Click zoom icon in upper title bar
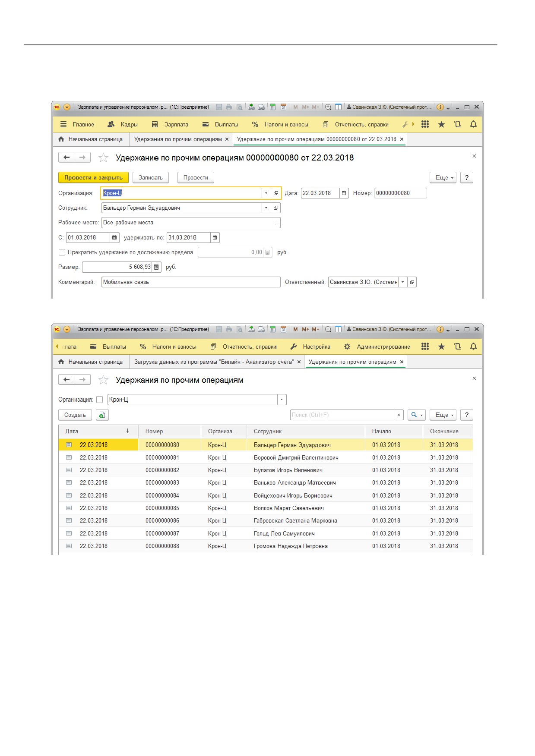Image resolution: width=535 pixels, height=756 pixels. [328, 107]
